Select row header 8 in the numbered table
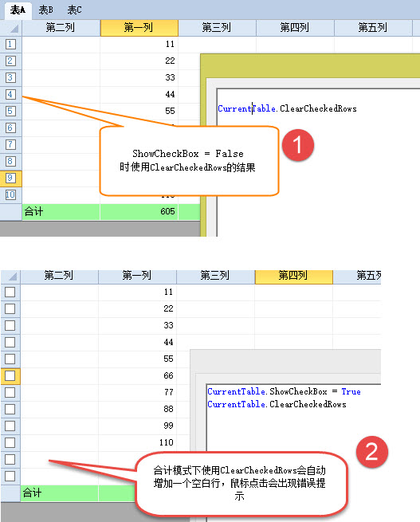This screenshot has width=420, height=522. point(10,162)
